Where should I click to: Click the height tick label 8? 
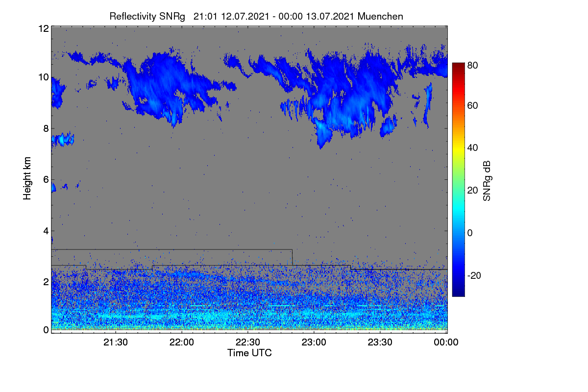pyautogui.click(x=46, y=128)
